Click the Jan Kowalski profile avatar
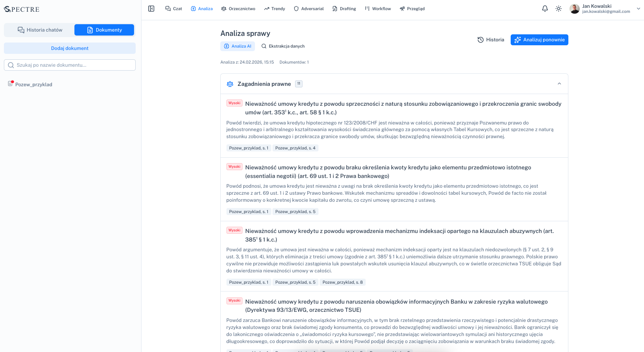 click(x=574, y=8)
